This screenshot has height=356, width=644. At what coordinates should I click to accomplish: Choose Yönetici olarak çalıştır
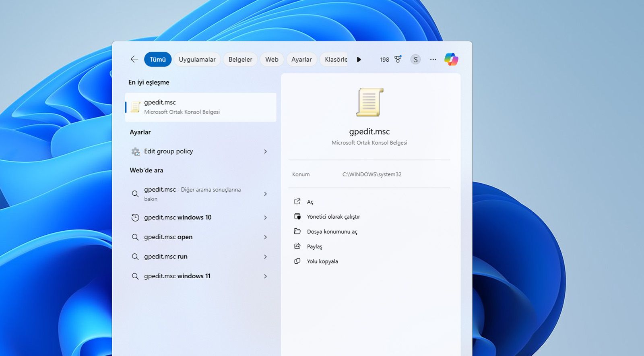click(x=333, y=217)
